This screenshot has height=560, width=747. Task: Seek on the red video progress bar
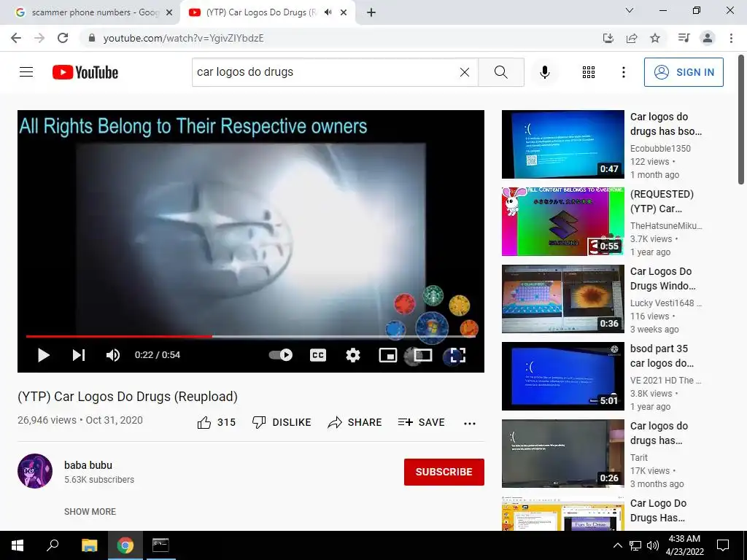tap(251, 336)
